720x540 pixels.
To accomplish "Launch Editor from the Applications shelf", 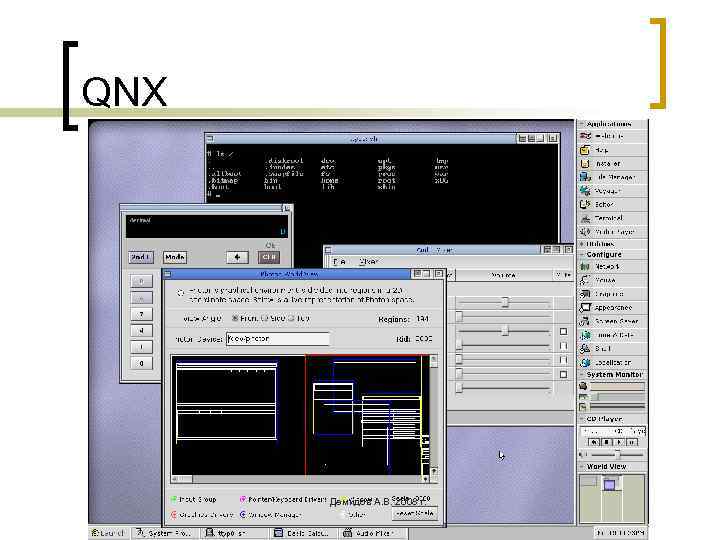I will [613, 204].
